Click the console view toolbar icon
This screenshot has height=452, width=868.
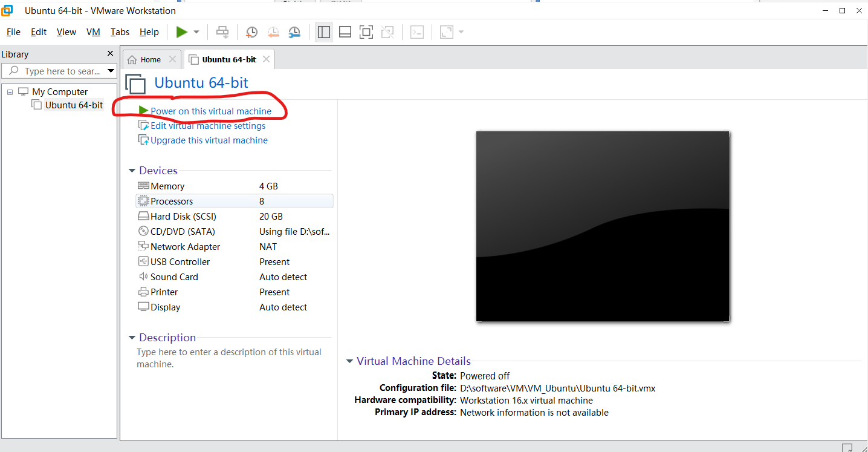pos(417,32)
